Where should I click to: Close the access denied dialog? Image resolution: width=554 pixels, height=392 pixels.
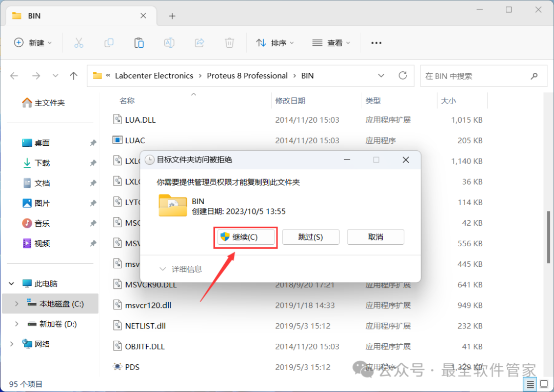pos(406,160)
